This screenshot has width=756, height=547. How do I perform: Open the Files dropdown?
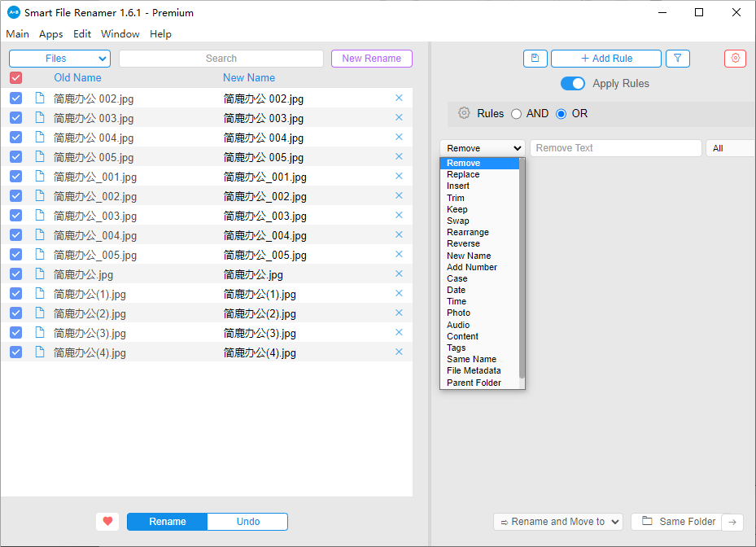coord(59,59)
